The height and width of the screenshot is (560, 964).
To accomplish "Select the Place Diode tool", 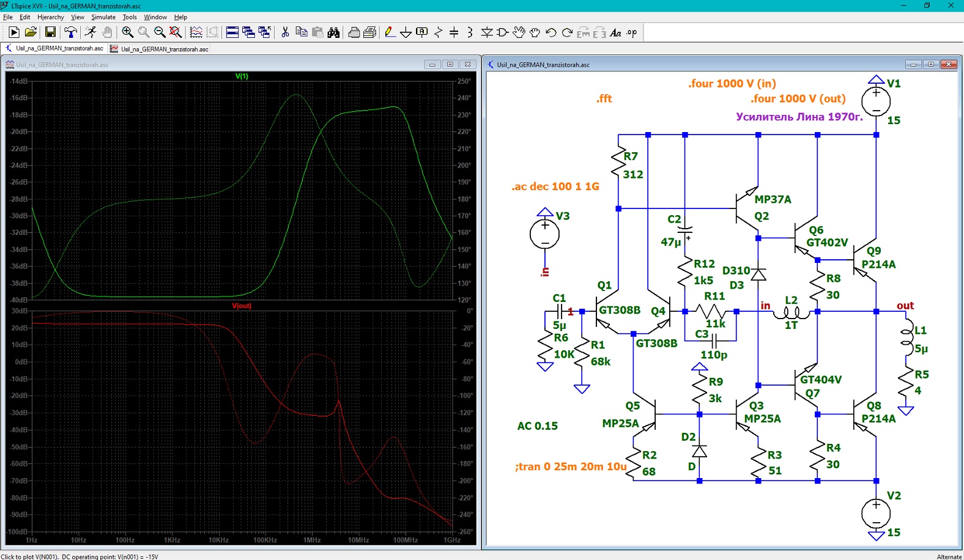I will tap(486, 32).
